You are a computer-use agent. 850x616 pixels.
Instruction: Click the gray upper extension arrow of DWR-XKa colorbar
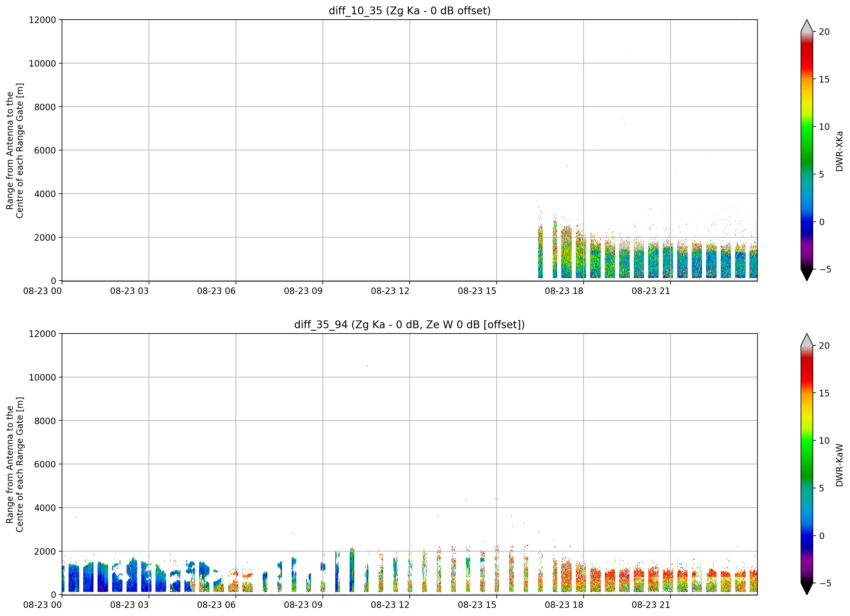(806, 26)
